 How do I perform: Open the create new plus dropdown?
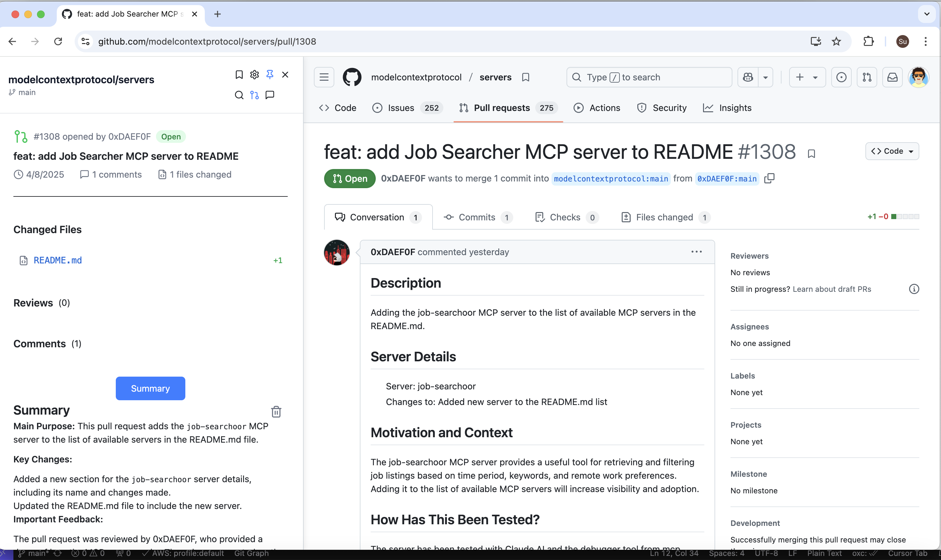[807, 77]
